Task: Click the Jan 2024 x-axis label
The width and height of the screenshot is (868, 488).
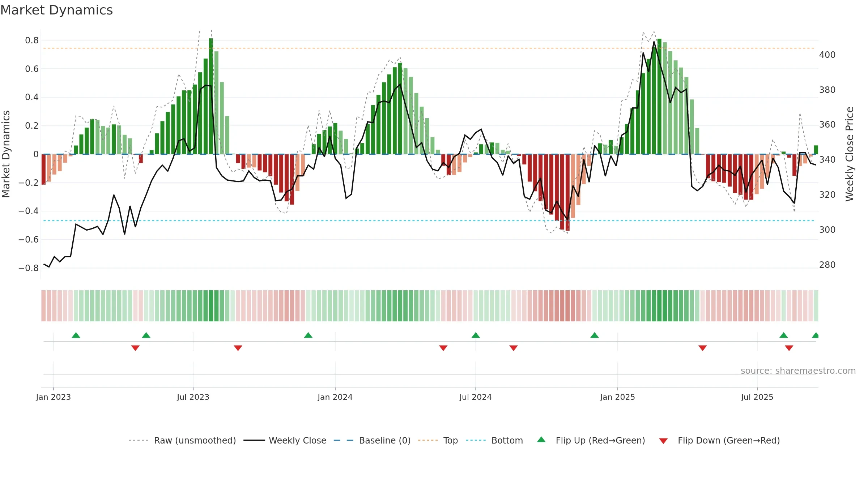Action: (x=335, y=397)
